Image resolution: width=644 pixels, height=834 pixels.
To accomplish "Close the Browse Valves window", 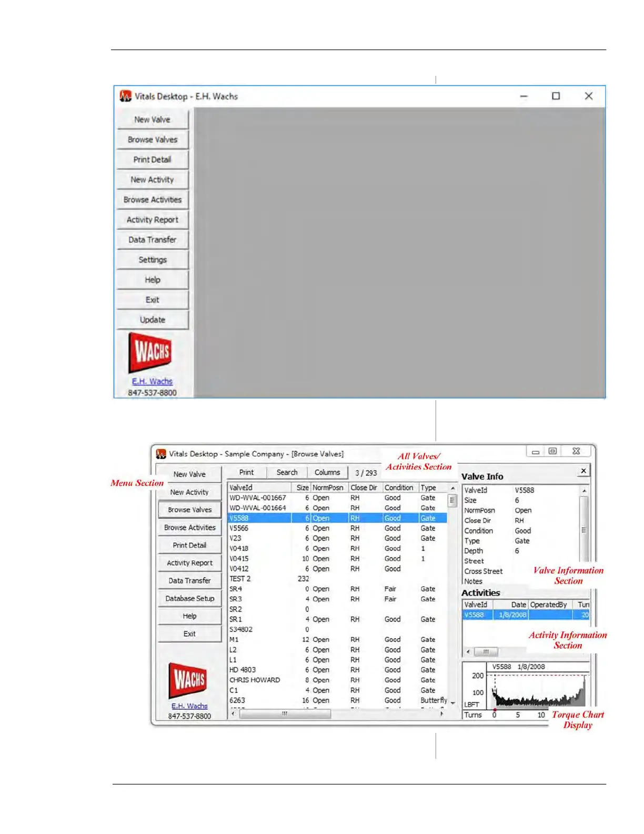I will 576,451.
